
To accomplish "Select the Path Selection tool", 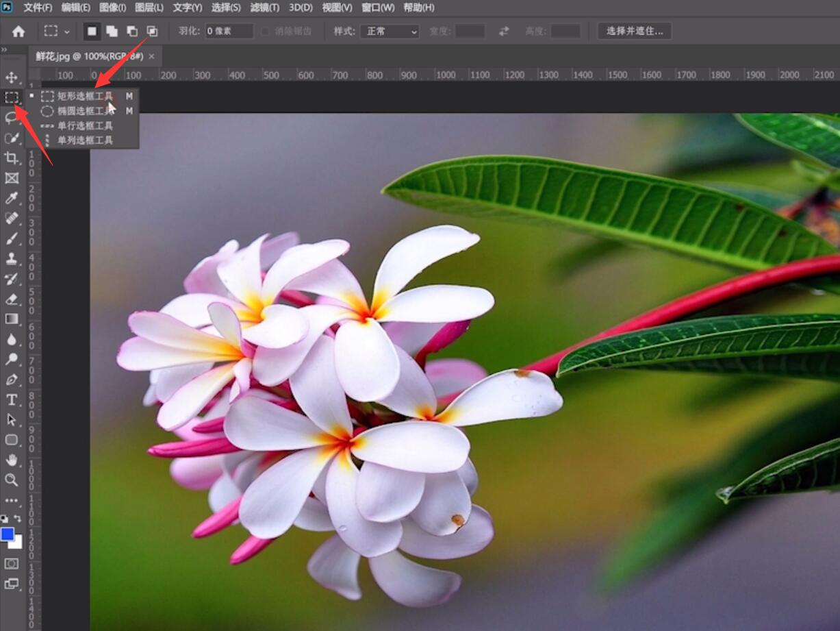I will tap(12, 419).
